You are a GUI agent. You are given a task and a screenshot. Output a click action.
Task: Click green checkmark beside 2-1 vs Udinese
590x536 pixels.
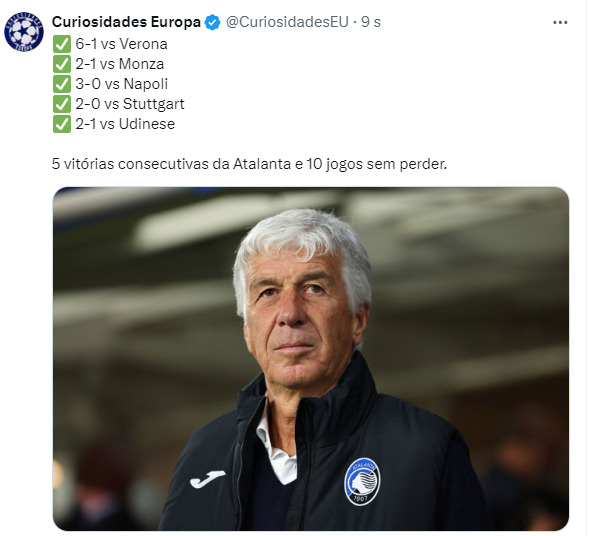(62, 124)
